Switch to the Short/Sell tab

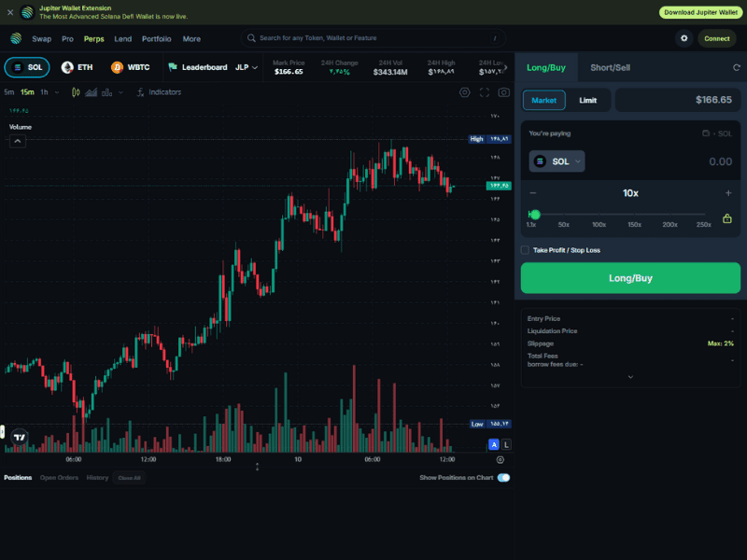click(x=610, y=67)
